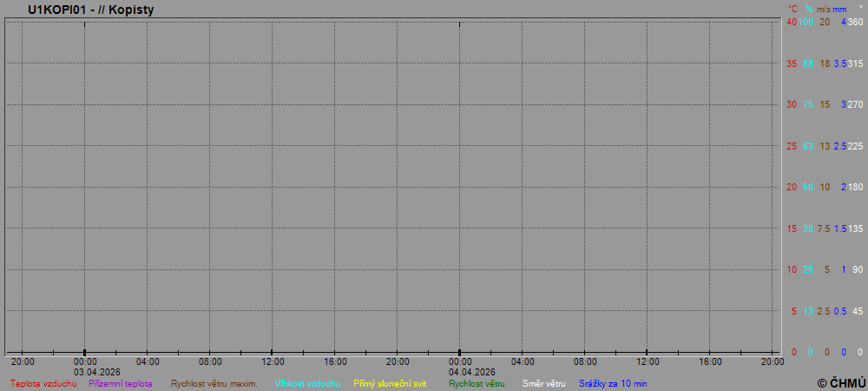The width and height of the screenshot is (868, 391).
Task: Click the red 40 temperature axis value
Action: (791, 22)
